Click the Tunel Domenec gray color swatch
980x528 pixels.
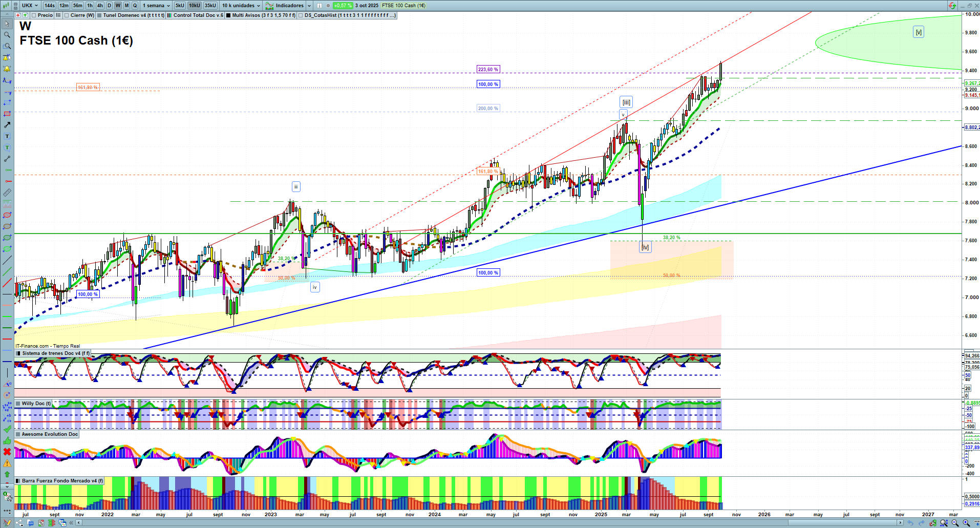point(99,15)
